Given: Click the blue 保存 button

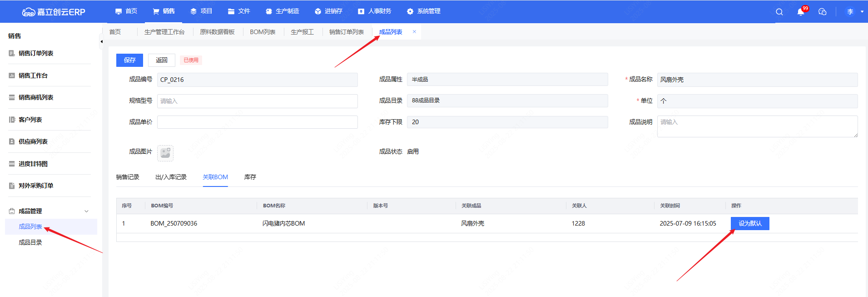Looking at the screenshot, I should click(129, 60).
